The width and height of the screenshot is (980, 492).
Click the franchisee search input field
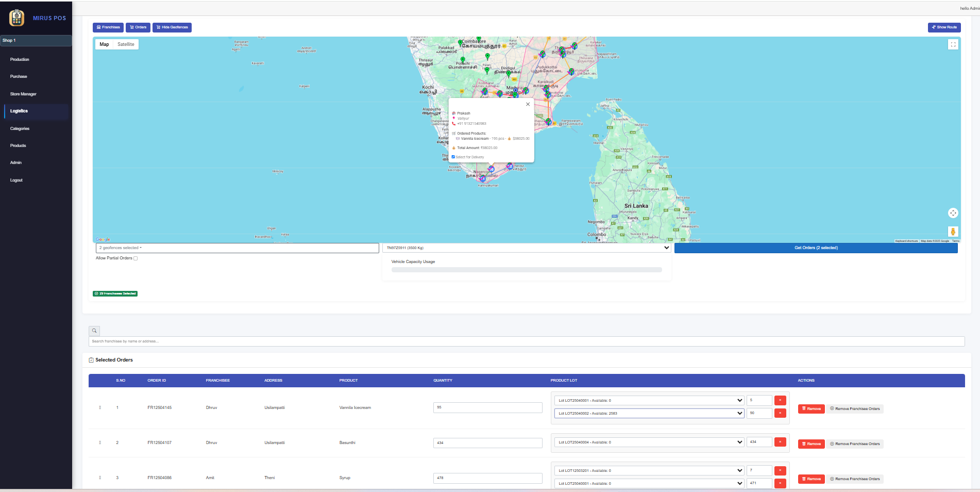[x=526, y=341]
